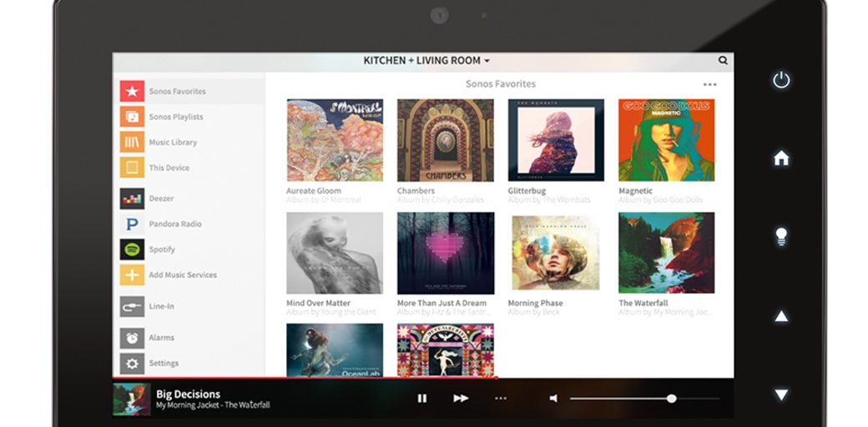Click My Morning Jacket - The Waterfall text
This screenshot has width=868, height=427.
tap(213, 405)
